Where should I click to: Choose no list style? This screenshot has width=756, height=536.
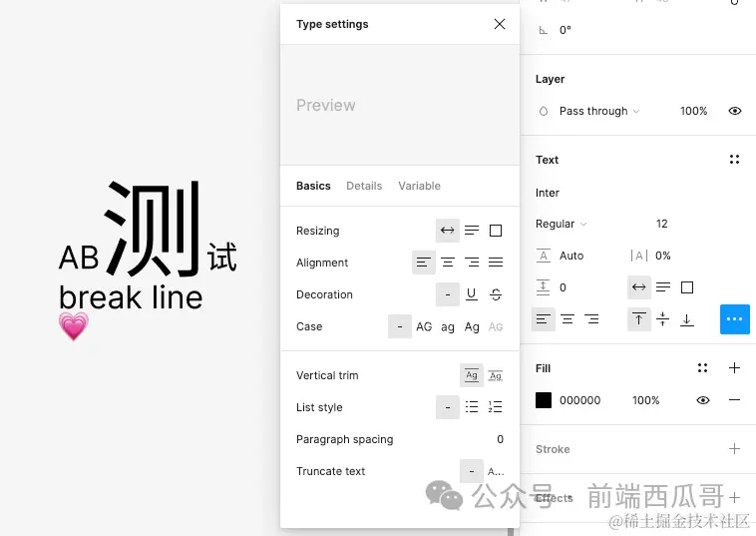click(448, 407)
